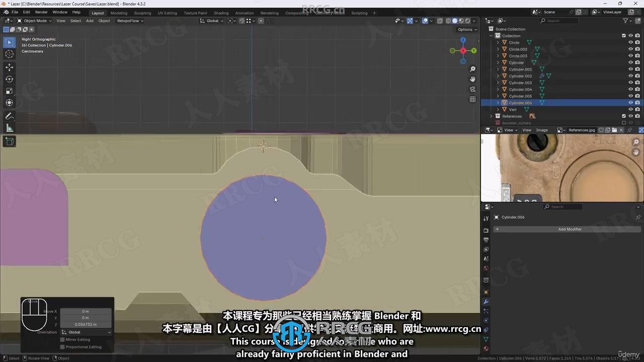Select the Select Box tool
The width and height of the screenshot is (644, 362).
(9, 43)
